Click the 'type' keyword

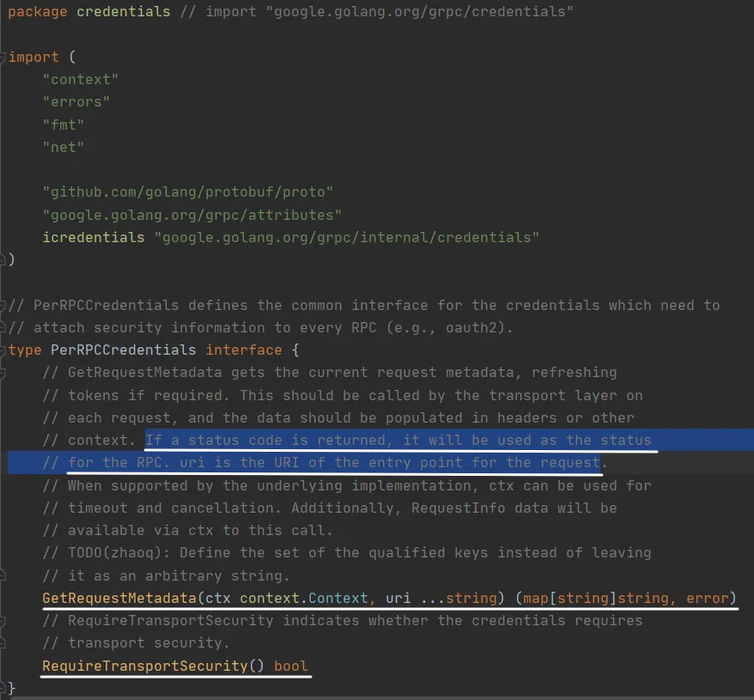25,350
